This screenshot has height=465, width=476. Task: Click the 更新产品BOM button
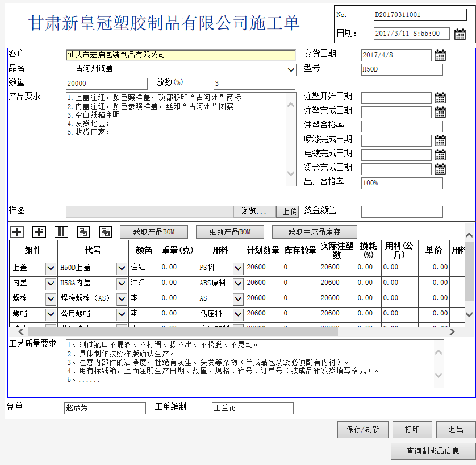[229, 232]
